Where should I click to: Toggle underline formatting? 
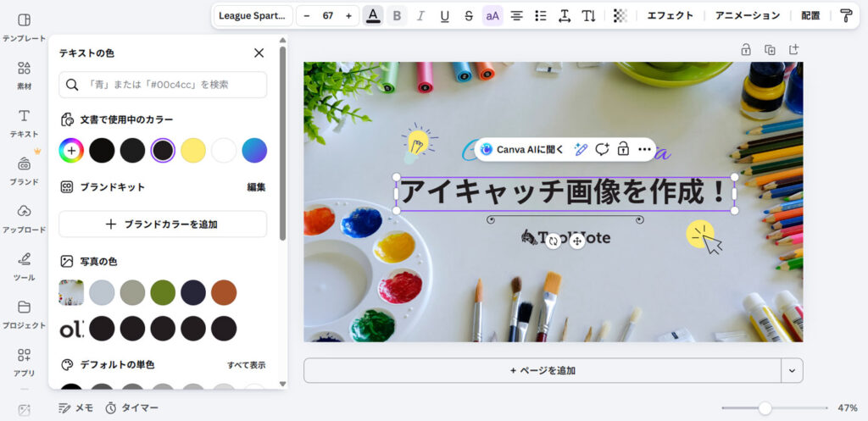coord(444,15)
